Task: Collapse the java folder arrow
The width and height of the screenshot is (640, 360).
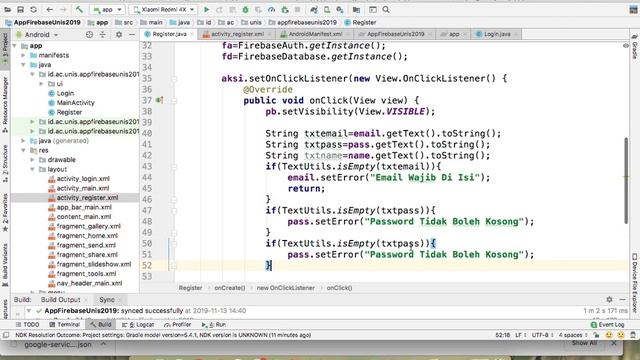Action: [x=23, y=65]
